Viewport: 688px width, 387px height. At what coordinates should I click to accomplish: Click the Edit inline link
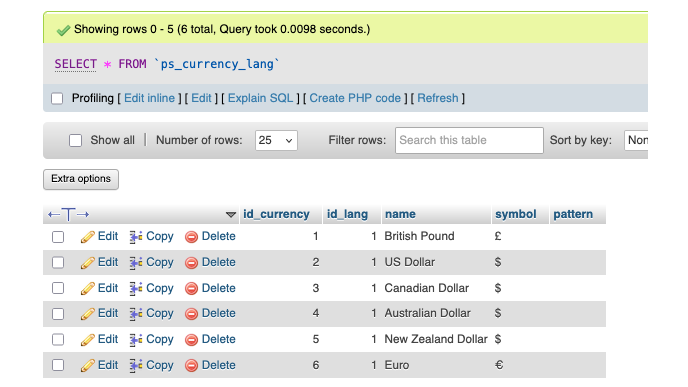point(150,98)
